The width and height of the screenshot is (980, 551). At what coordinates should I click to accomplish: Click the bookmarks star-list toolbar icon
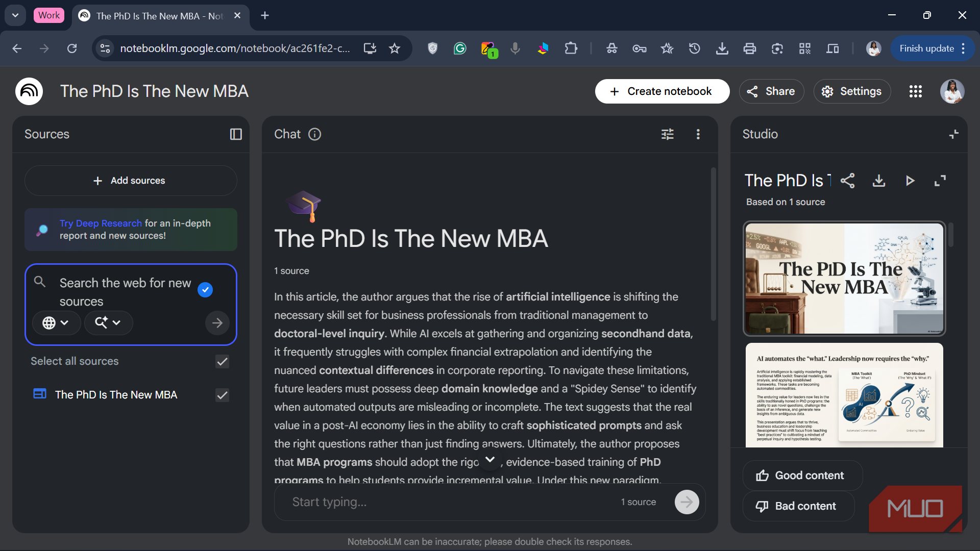click(x=667, y=48)
